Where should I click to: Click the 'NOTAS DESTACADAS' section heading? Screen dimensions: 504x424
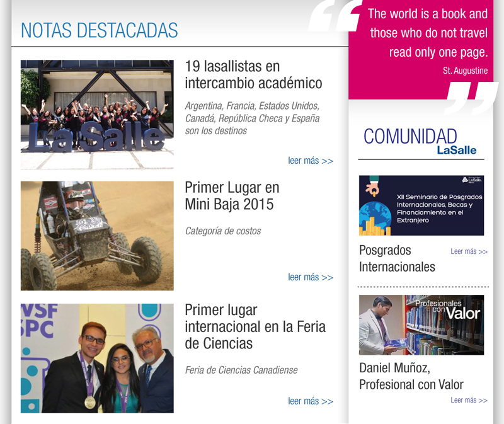[99, 30]
